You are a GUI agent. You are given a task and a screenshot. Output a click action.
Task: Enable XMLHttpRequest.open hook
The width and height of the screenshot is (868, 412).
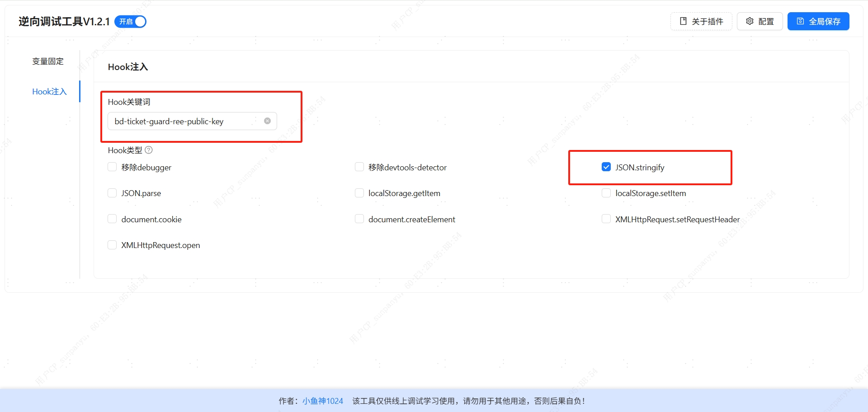[x=112, y=244]
